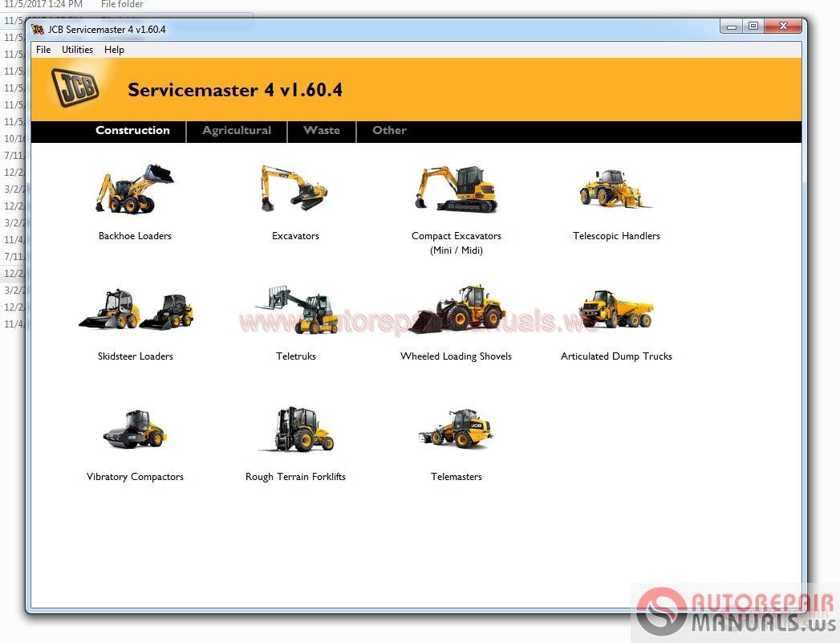Select the Excavators machine image
Screen dimensions: 840x643
[x=294, y=188]
